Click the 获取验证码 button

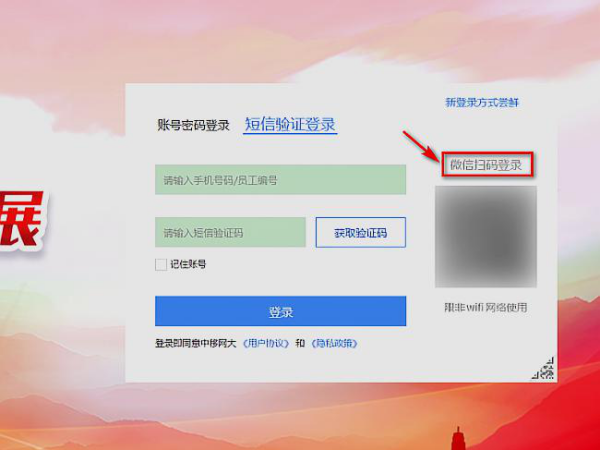pos(360,233)
